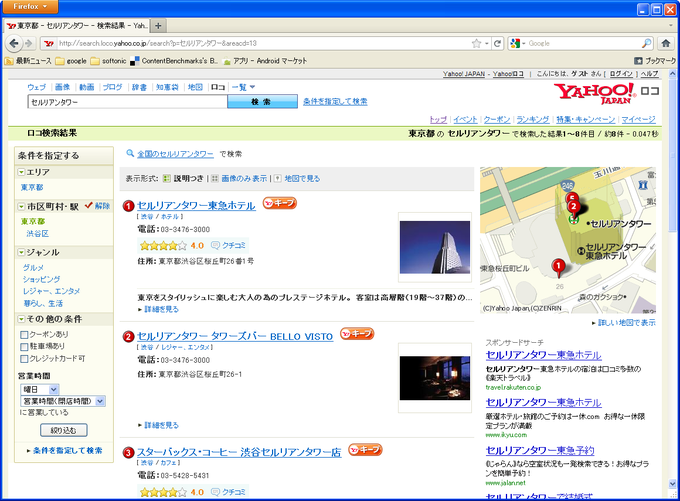This screenshot has height=501, width=680.
Task: Click the browser forward arrow
Action: pos(29,43)
